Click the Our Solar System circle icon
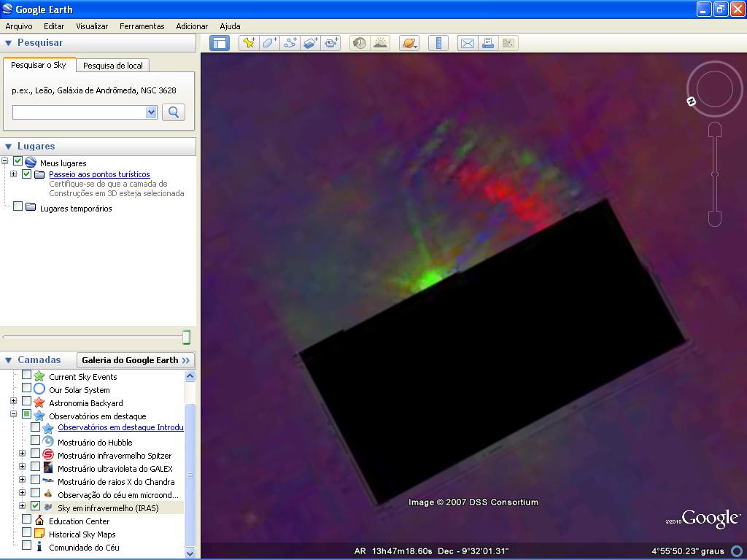 (x=39, y=389)
